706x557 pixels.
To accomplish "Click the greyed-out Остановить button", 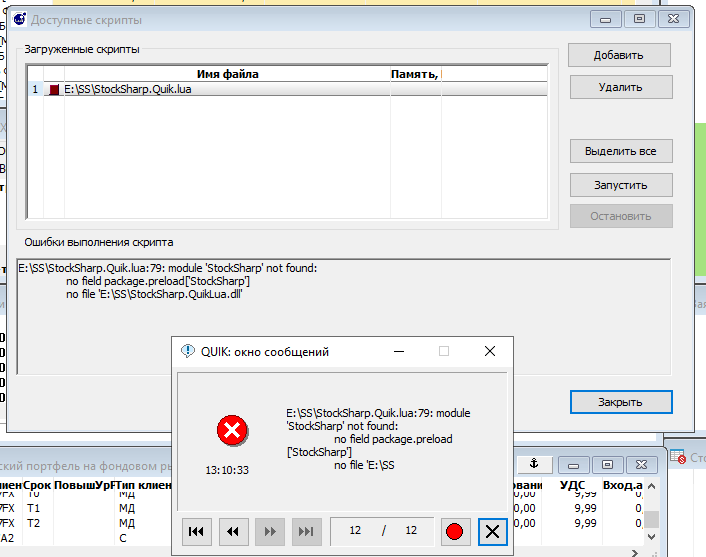I will 621,216.
